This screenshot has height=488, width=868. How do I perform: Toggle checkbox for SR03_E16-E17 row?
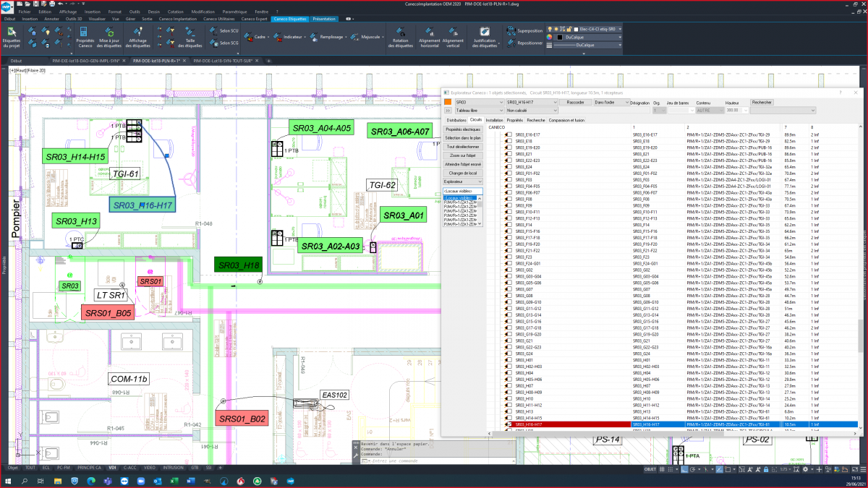509,134
